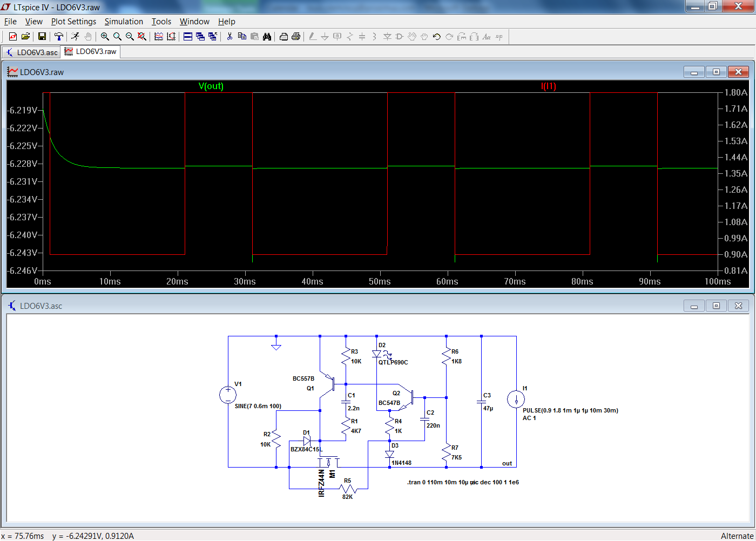The height and width of the screenshot is (541, 756).
Task: Save the file with the floppy disk icon
Action: tap(42, 37)
